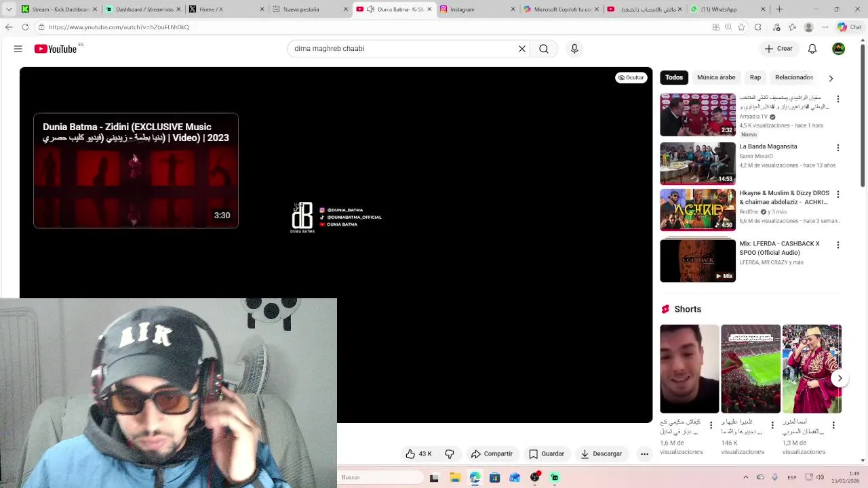Open Microsoft Store from the taskbar
This screenshot has height=488, width=868.
point(494,478)
